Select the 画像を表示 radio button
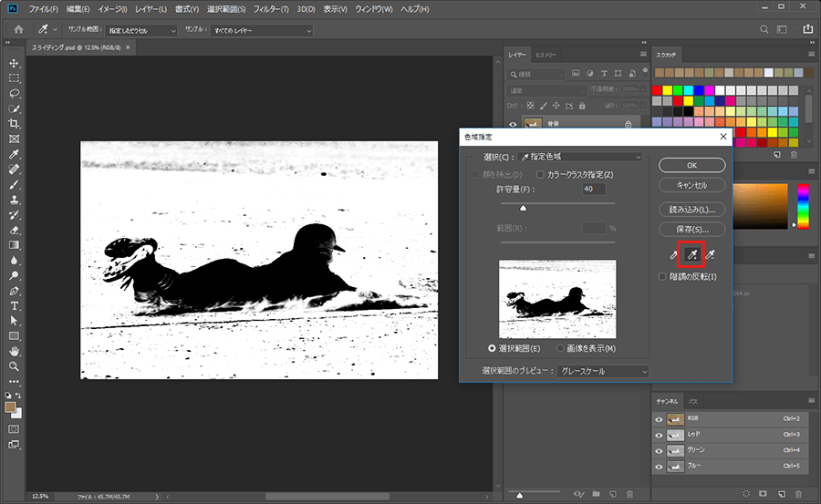Image resolution: width=821 pixels, height=504 pixels. pos(560,348)
